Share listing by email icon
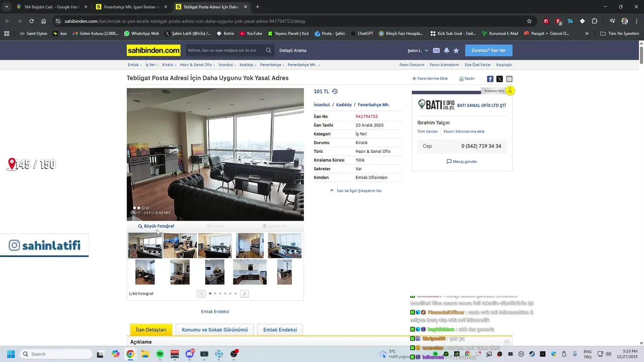Viewport: 644px width, 362px height. click(509, 79)
